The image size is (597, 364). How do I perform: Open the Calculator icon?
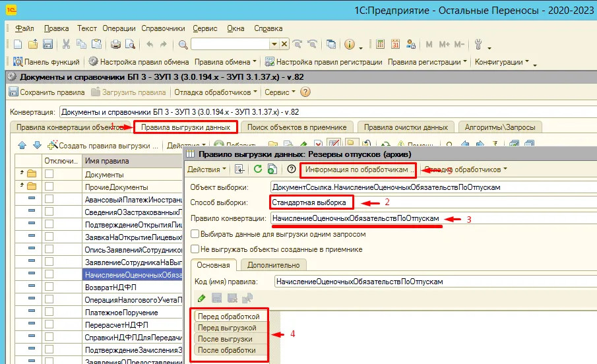[x=380, y=44]
